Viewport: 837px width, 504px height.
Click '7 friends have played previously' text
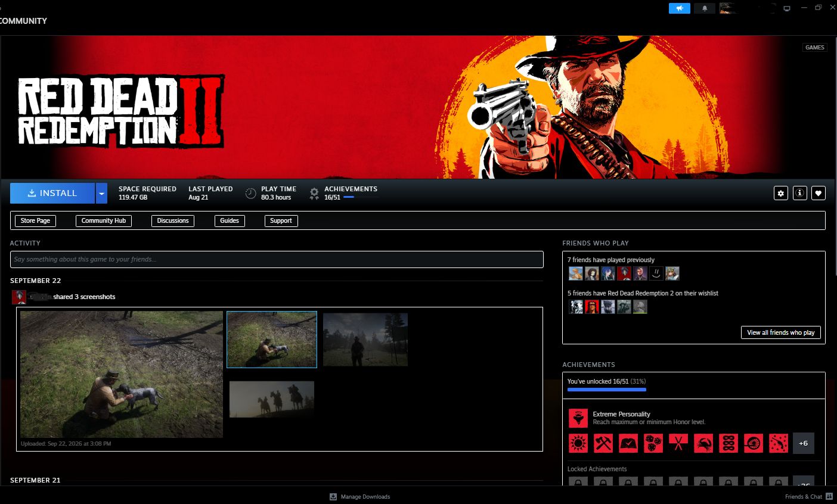point(610,260)
